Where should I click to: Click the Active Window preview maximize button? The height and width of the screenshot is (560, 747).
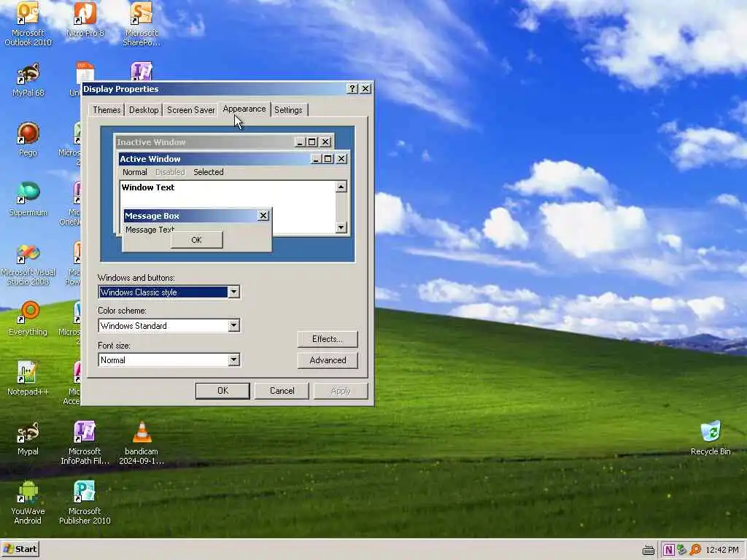(328, 159)
